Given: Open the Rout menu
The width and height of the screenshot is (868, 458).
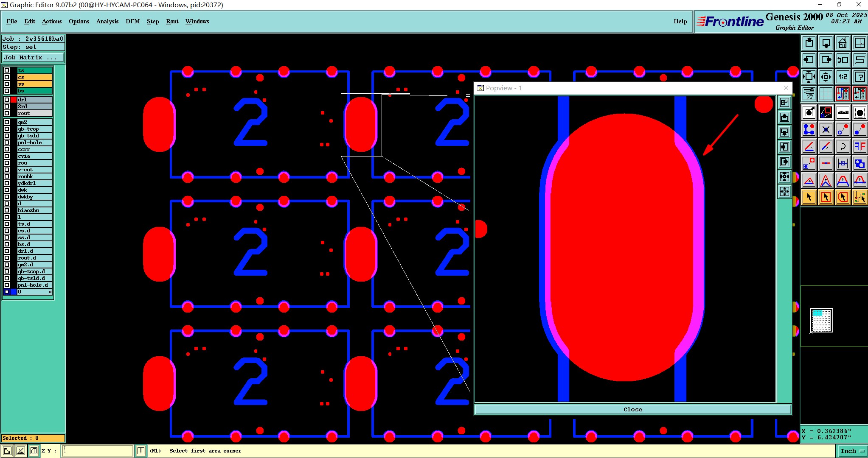Looking at the screenshot, I should pos(172,21).
